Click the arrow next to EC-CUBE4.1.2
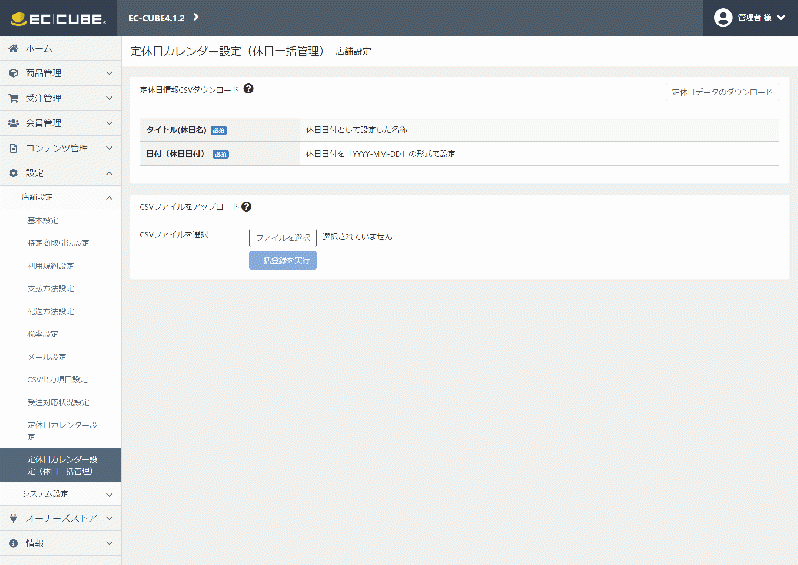This screenshot has width=798, height=565. [196, 17]
